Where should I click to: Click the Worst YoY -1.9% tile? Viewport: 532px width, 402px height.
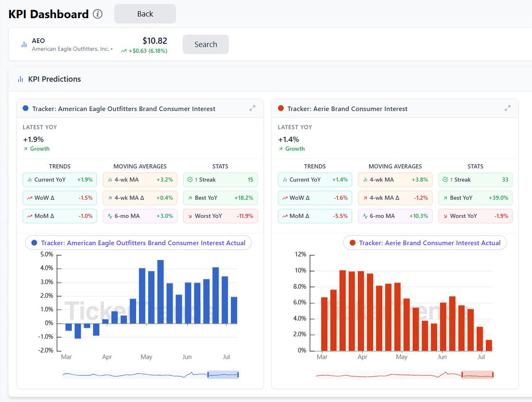point(475,216)
